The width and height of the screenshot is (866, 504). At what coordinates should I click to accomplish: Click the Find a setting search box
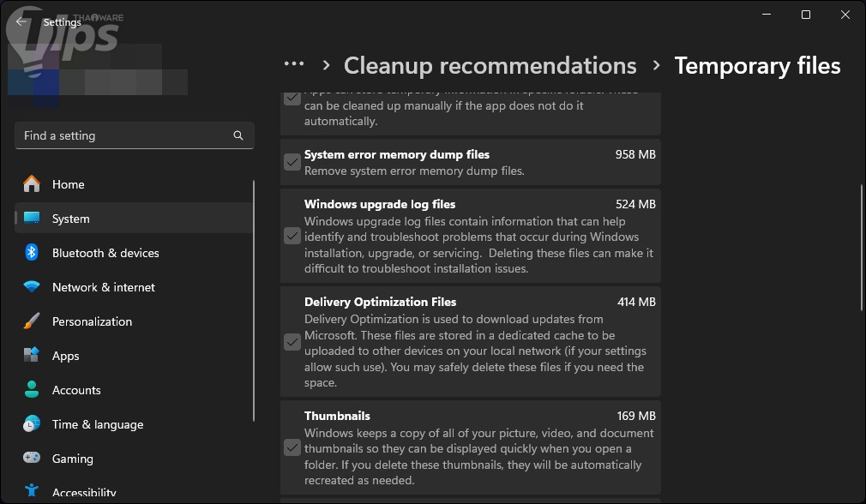point(124,135)
